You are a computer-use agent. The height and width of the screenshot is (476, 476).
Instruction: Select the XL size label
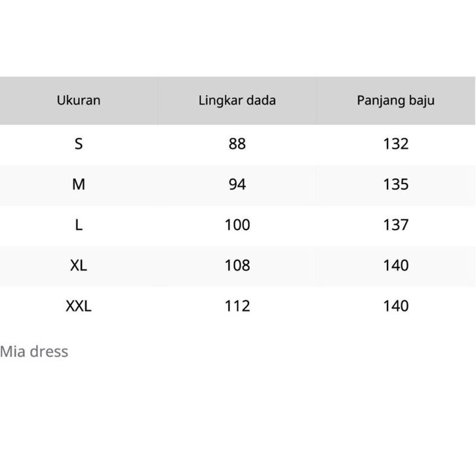(x=79, y=266)
